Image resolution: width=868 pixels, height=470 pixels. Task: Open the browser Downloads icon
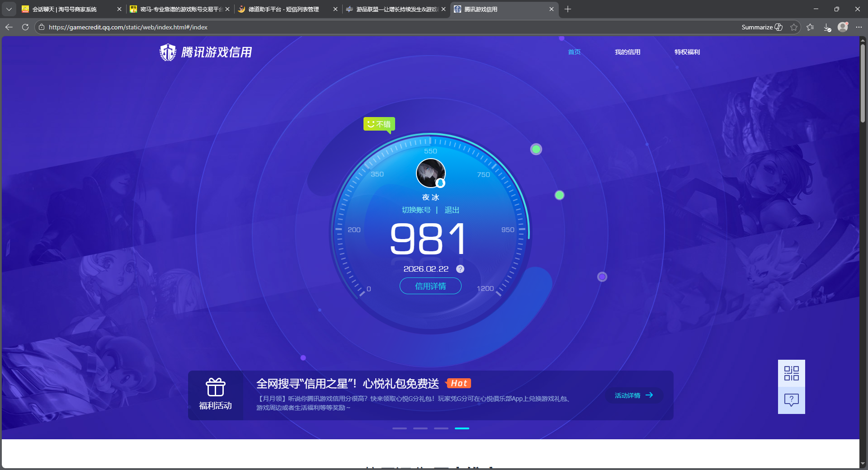pos(827,27)
